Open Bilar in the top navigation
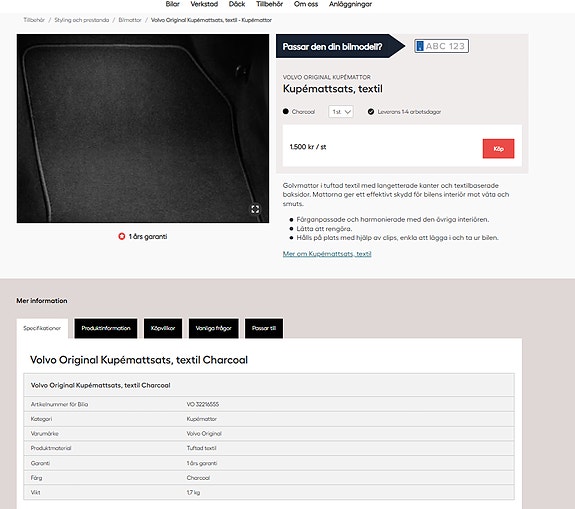 coord(172,4)
